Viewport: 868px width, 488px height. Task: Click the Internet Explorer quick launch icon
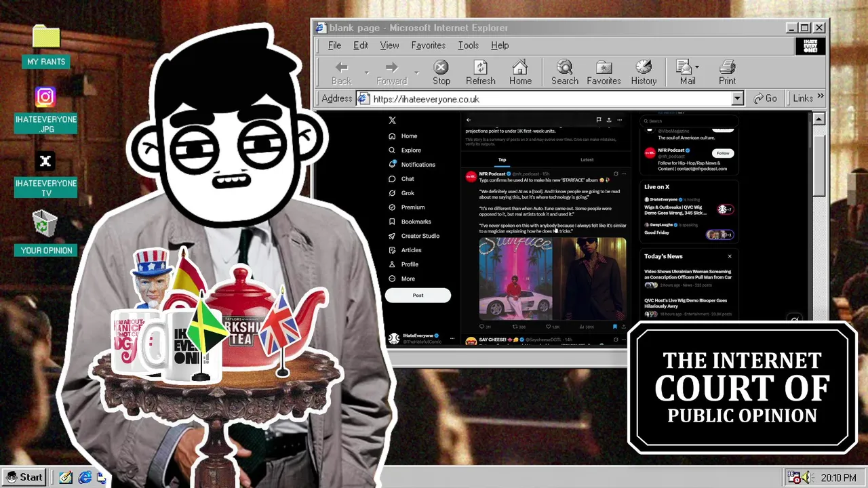tap(85, 478)
